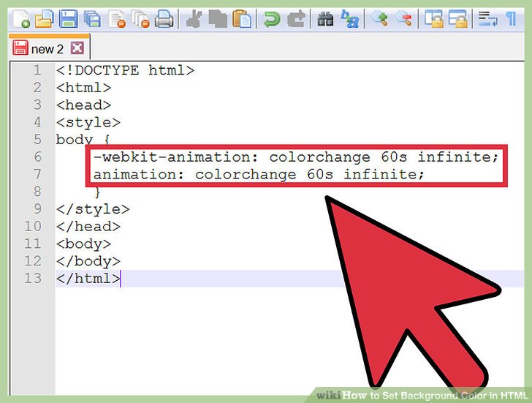Screen dimensions: 532x403
Task: Close the new 2 tab
Action: coord(77,48)
